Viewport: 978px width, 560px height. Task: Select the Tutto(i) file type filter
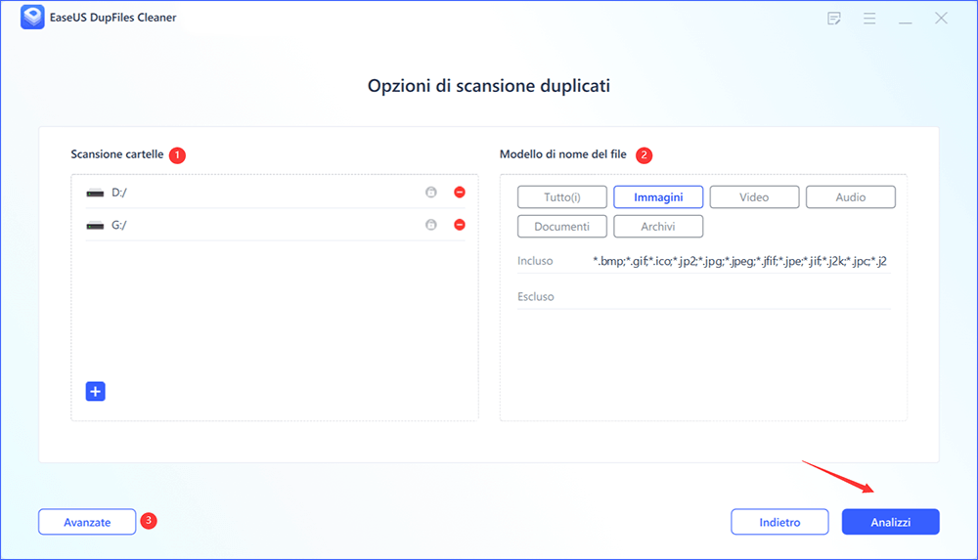coord(561,197)
